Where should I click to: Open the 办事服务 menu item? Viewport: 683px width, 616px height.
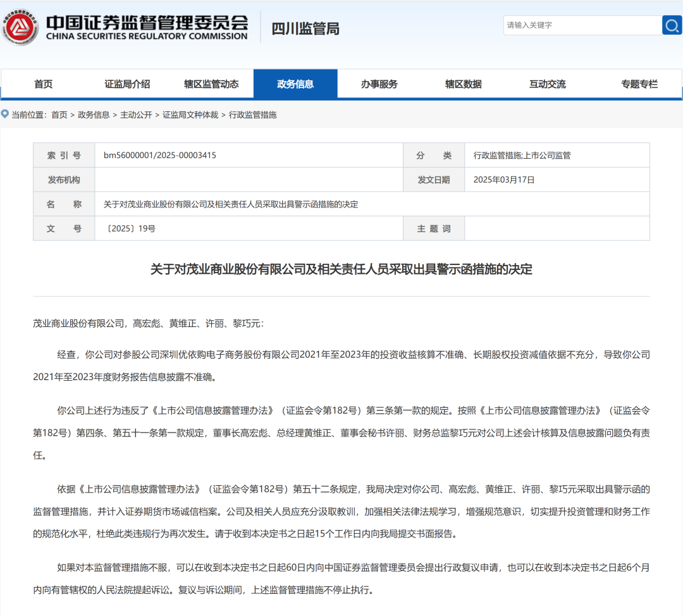pos(379,84)
